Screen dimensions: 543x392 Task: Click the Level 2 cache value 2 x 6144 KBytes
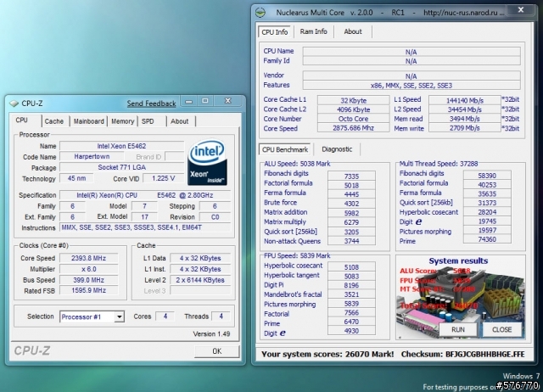click(200, 280)
